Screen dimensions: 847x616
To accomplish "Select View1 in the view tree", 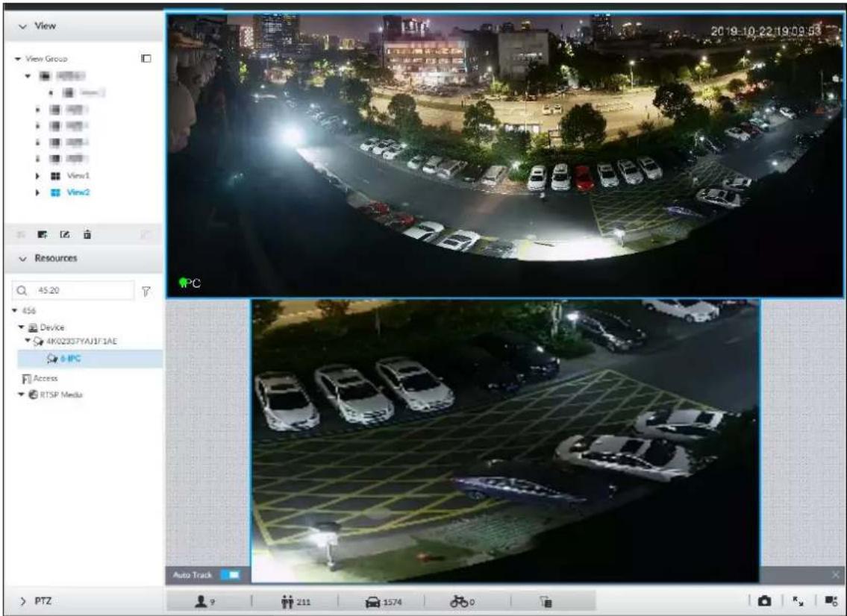I will tap(78, 176).
